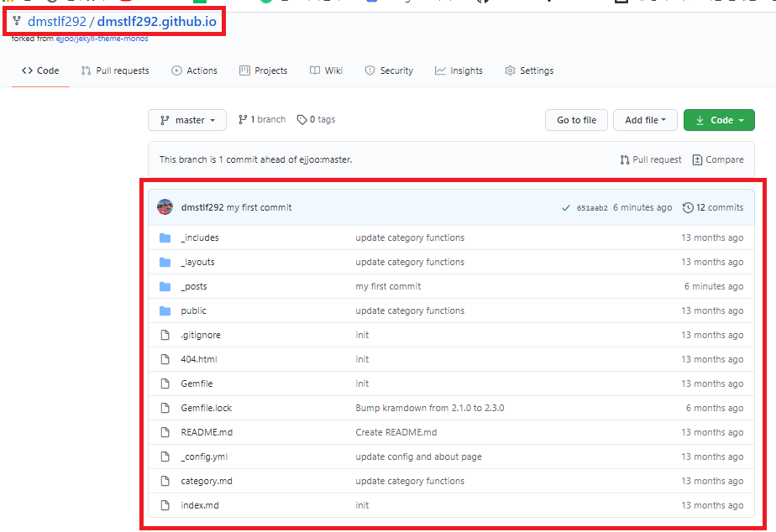Open the _includes folder name
This screenshot has height=532, width=776.
(x=199, y=237)
